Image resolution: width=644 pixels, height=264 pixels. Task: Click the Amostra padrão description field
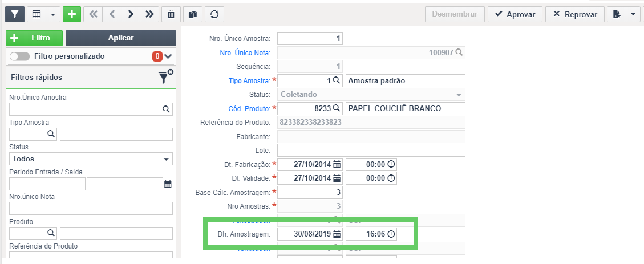point(406,80)
